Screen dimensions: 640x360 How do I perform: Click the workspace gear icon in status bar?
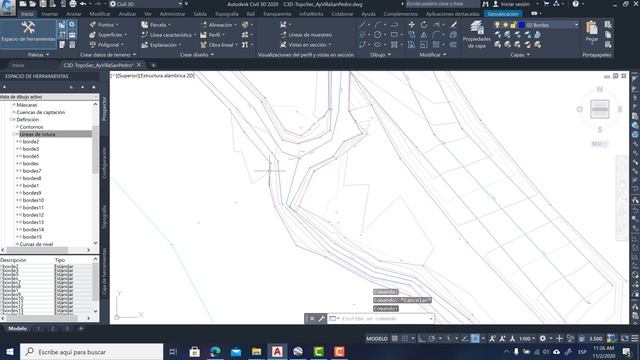click(x=542, y=338)
